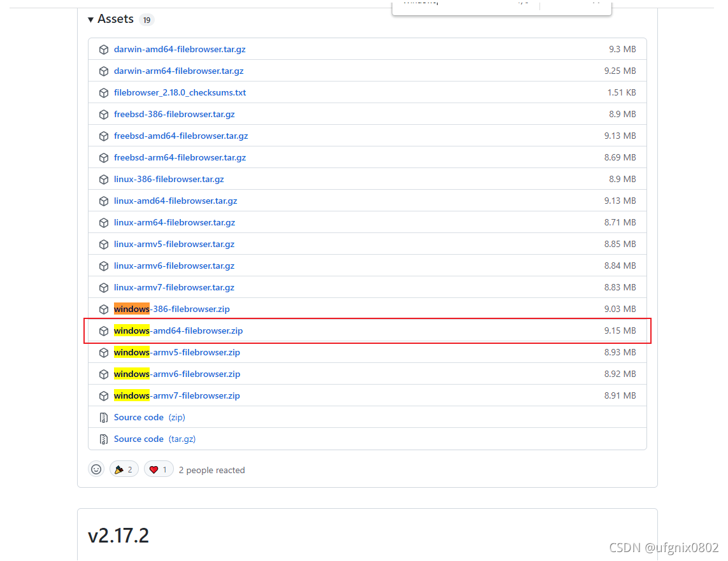The image size is (728, 561).
Task: Download darwin-amd64-filebrowser.tar.gz
Action: (180, 49)
